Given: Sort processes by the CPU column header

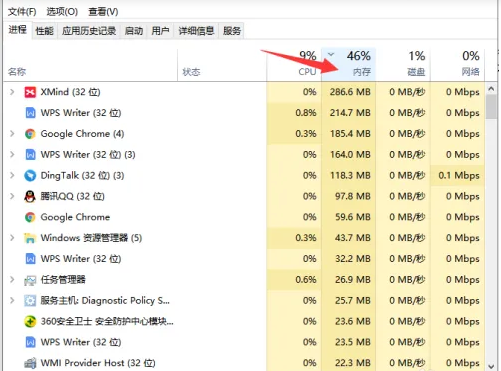Looking at the screenshot, I should 294,64.
